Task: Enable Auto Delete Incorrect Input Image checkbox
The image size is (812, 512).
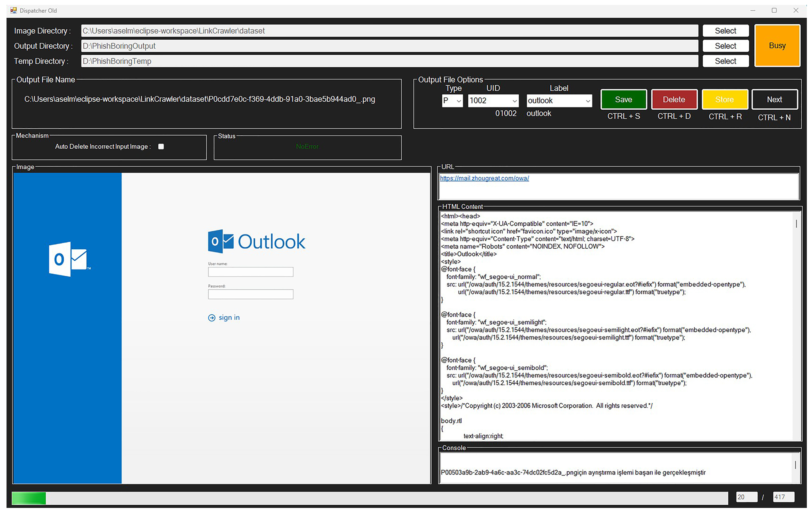Action: 161,146
